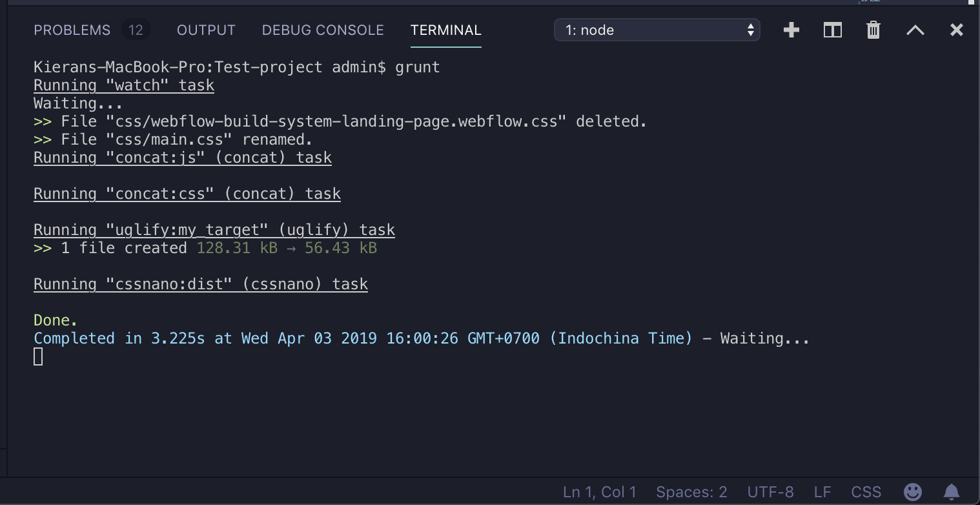The width and height of the screenshot is (980, 505).
Task: Select CSS language mode in status bar
Action: tap(866, 492)
